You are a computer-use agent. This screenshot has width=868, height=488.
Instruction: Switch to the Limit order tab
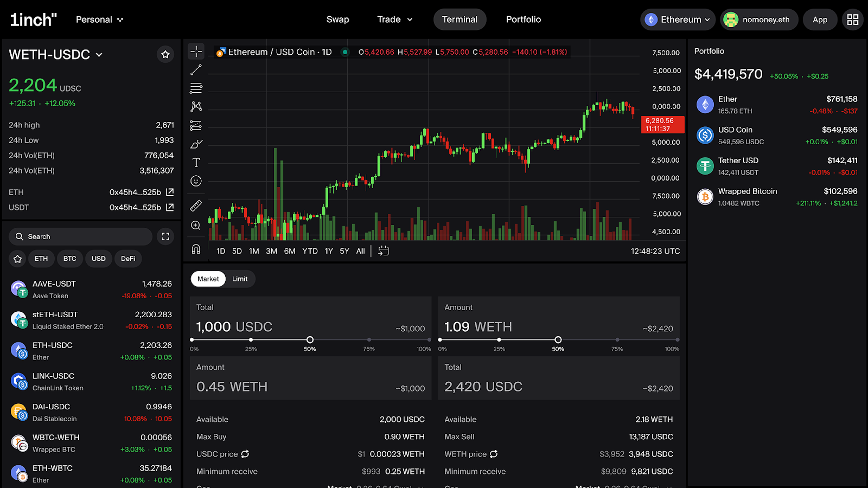pos(240,279)
